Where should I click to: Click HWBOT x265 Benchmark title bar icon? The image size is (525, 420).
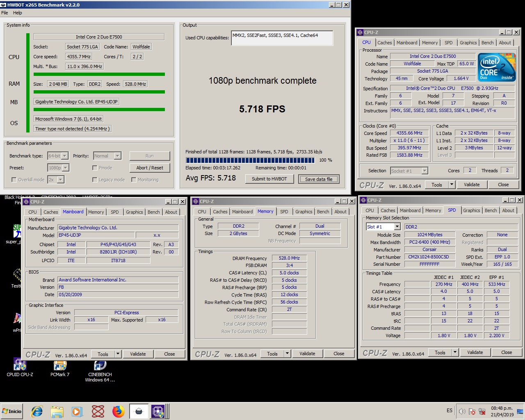pyautogui.click(x=4, y=5)
